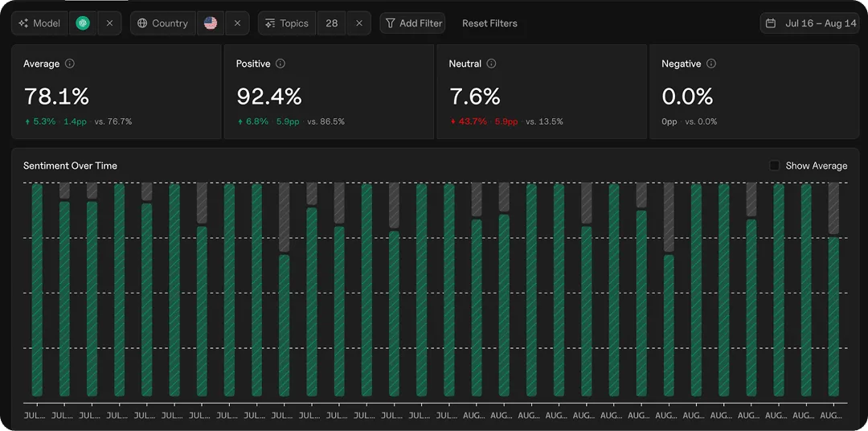868x431 pixels.
Task: Open the Model filter
Action: pyautogui.click(x=40, y=23)
